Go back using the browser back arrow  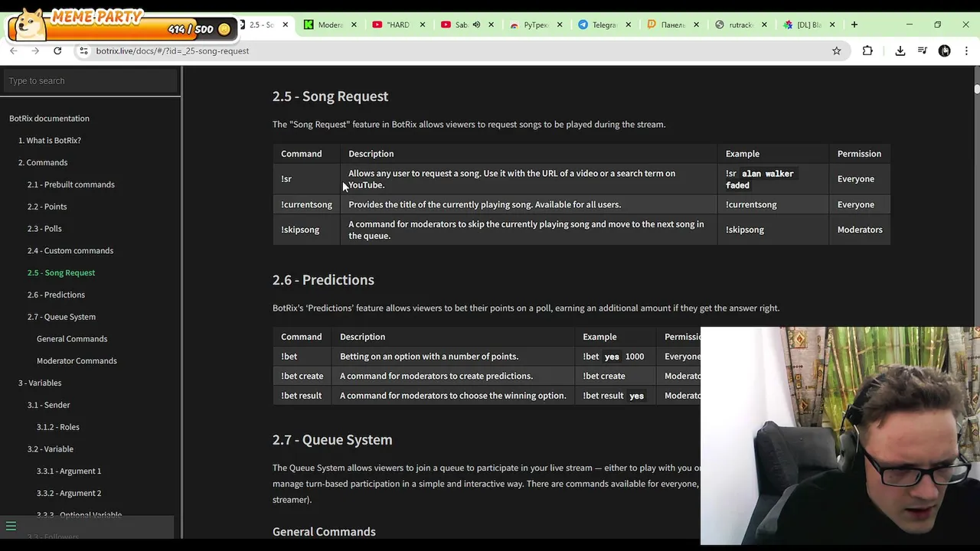[x=14, y=51]
